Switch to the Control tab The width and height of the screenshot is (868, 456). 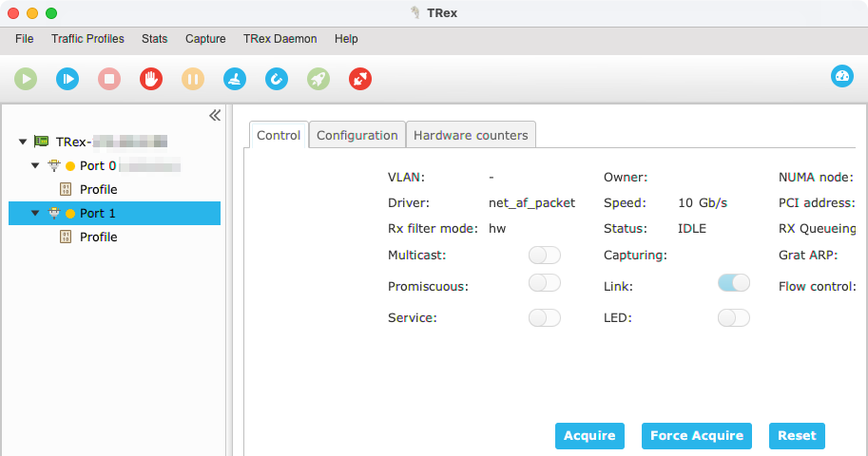[279, 135]
